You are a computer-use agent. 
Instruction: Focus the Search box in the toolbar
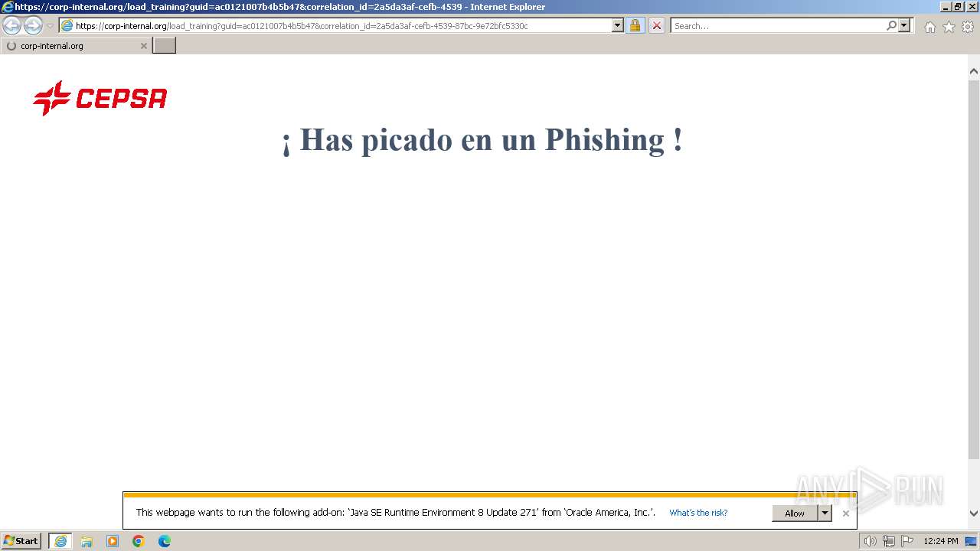tap(777, 26)
